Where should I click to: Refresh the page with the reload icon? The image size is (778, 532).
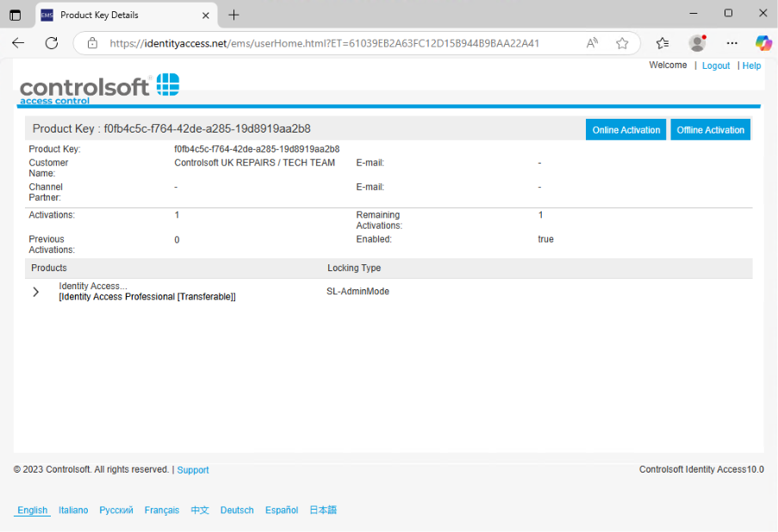tap(49, 43)
